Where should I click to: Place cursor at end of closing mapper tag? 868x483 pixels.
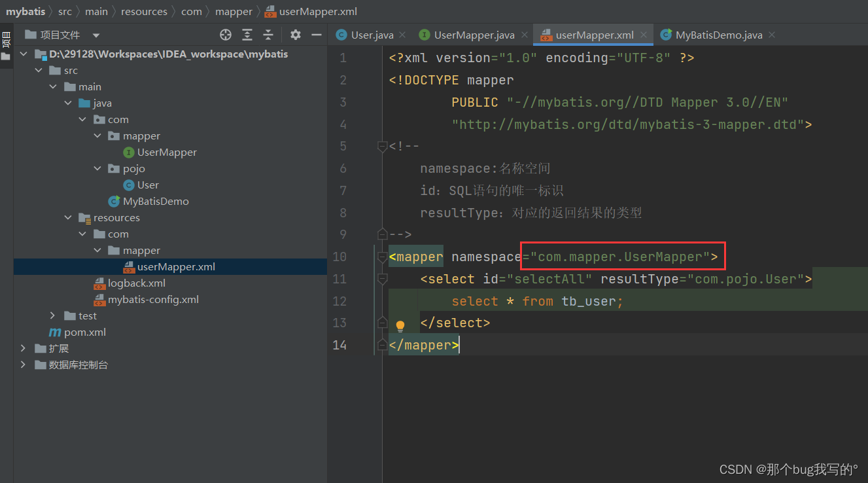[x=459, y=345]
